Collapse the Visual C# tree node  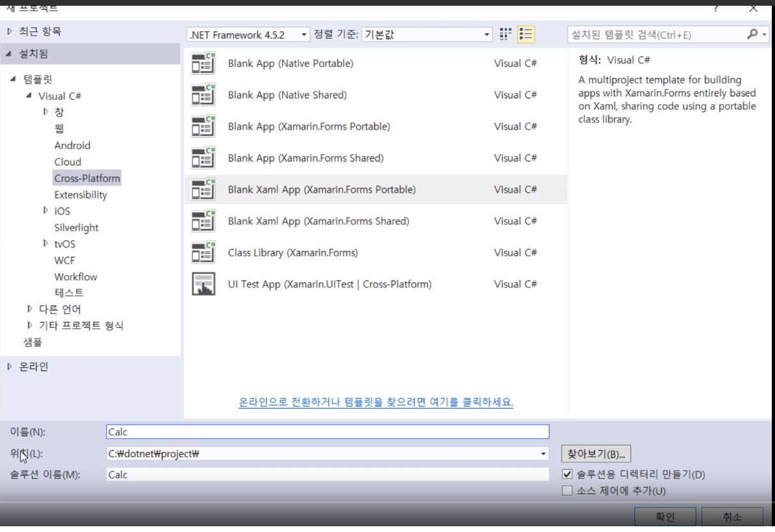29,96
